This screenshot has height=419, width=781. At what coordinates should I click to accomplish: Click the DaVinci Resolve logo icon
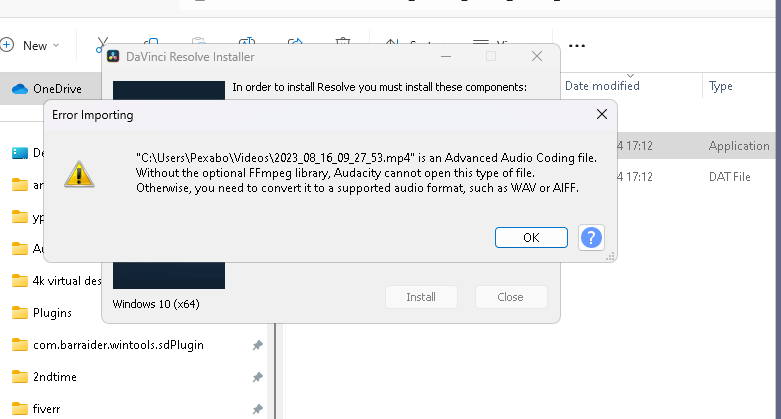click(x=113, y=56)
